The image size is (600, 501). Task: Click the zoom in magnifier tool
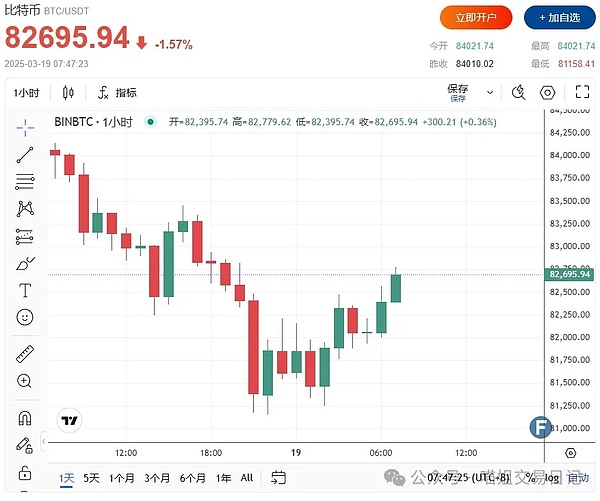25,381
